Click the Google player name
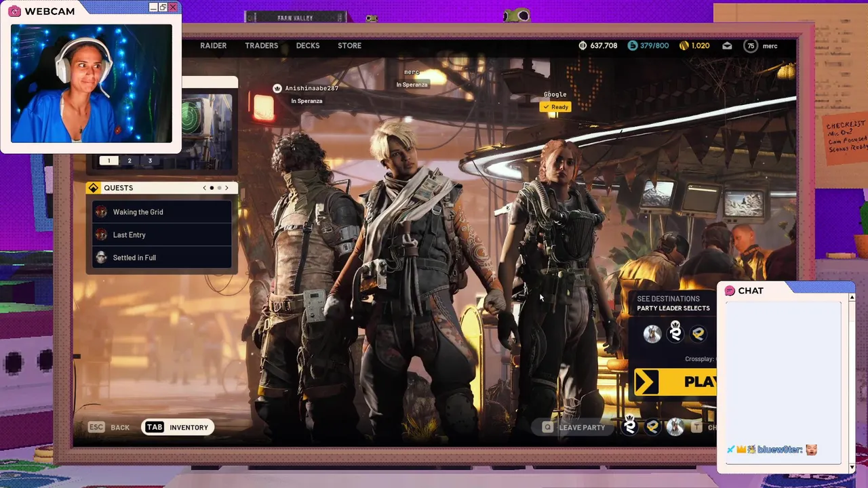 pyautogui.click(x=555, y=94)
